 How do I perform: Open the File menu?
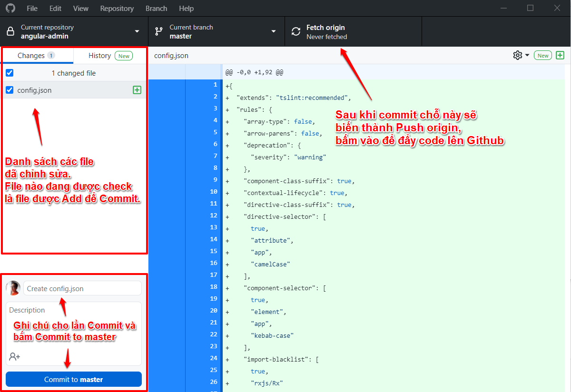click(32, 8)
